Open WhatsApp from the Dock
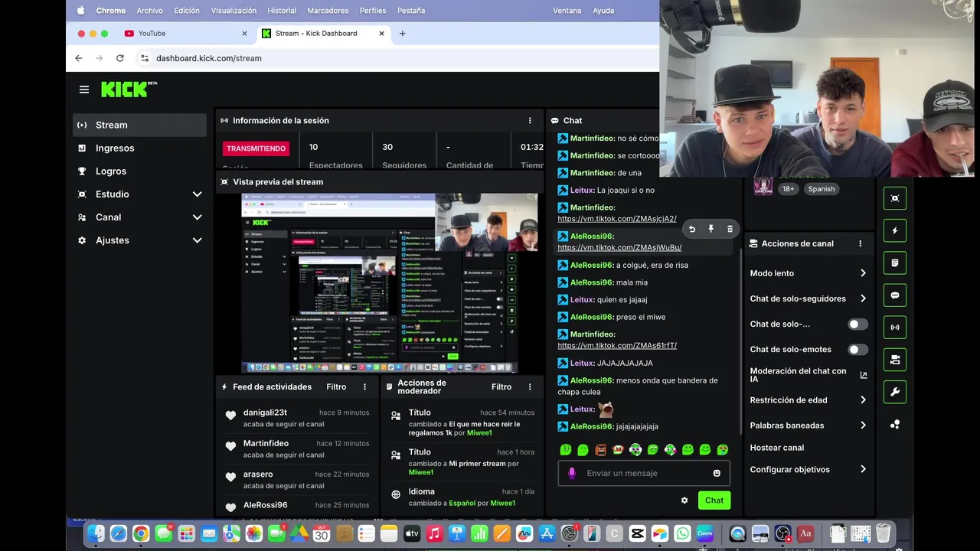The image size is (980, 551). click(682, 534)
